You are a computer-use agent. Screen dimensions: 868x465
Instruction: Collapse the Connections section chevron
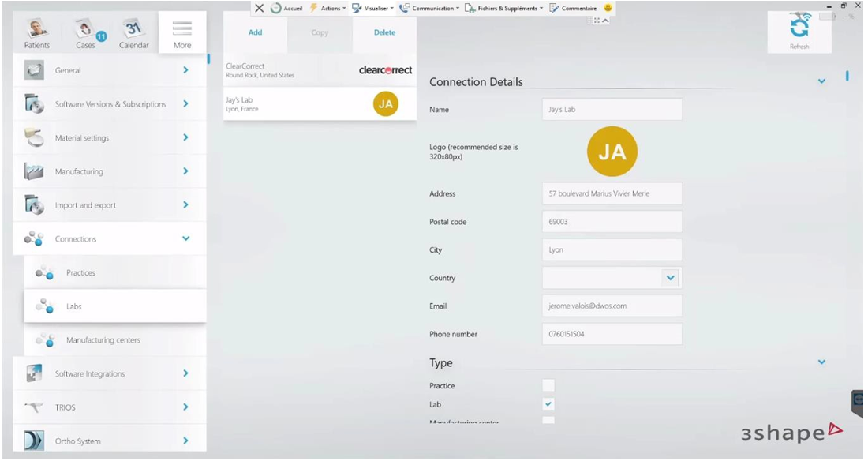186,238
